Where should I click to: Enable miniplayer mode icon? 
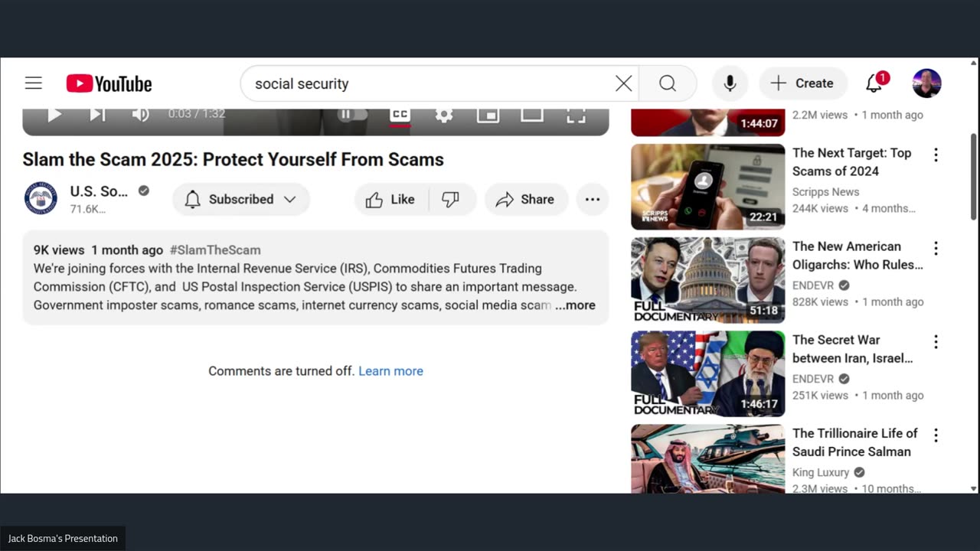point(488,115)
